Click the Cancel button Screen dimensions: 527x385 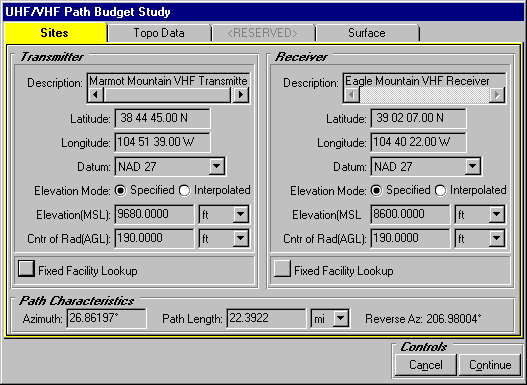425,365
